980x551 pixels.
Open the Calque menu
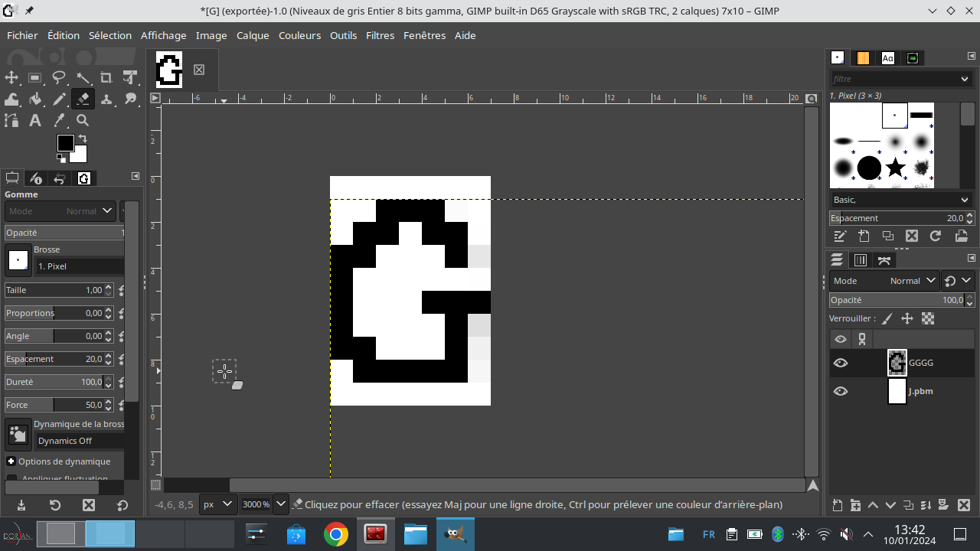253,35
